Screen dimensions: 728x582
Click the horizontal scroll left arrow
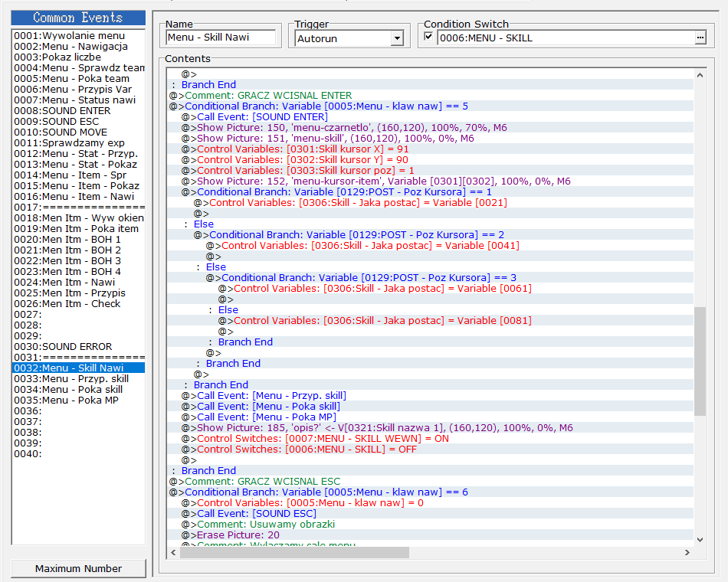click(174, 552)
